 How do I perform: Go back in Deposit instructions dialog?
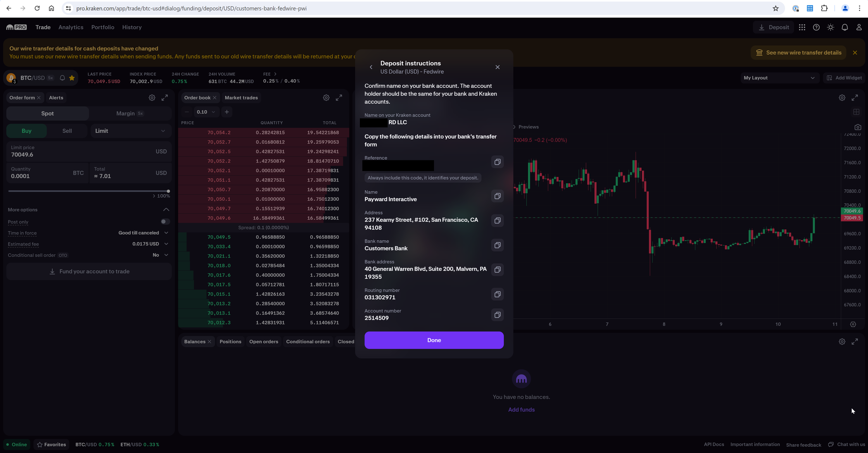pos(371,67)
